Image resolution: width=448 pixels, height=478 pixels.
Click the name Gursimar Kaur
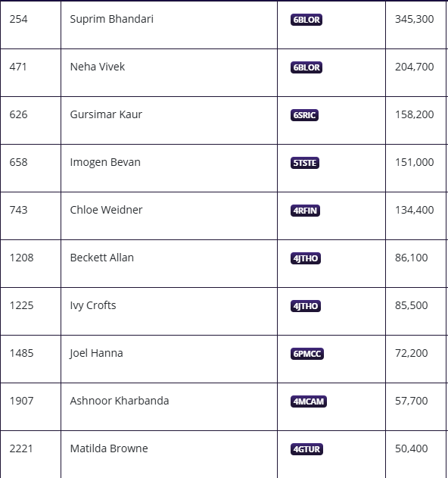106,114
